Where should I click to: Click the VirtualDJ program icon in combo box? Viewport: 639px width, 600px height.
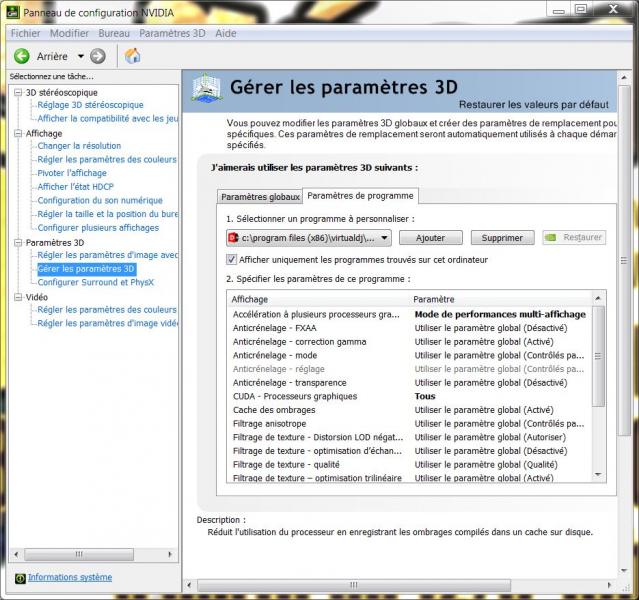point(234,238)
